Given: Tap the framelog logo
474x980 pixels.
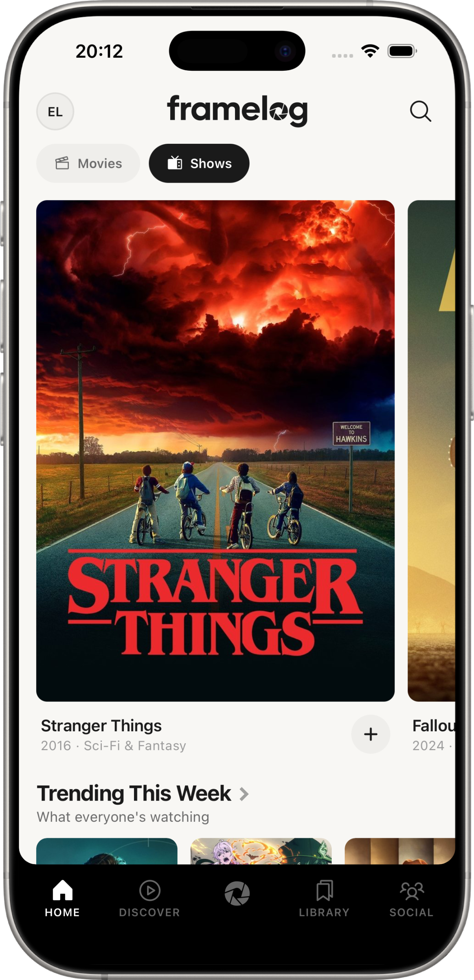Looking at the screenshot, I should coord(237,111).
